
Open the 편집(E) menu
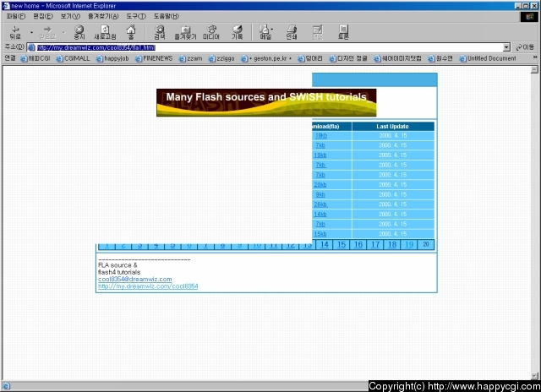click(43, 16)
